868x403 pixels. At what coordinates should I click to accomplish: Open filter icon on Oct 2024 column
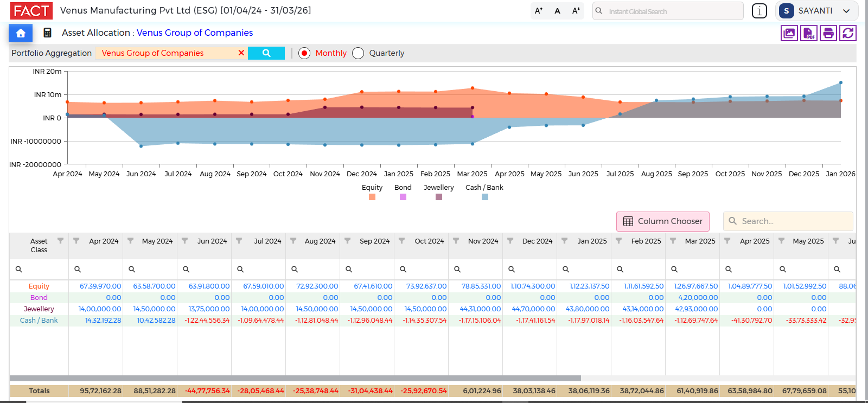[402, 241]
